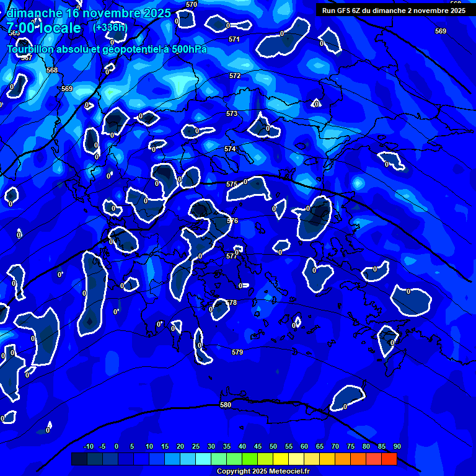The width and height of the screenshot is (476, 476).
Task: Click the red swatch at the legend's right end
Action: pos(389,459)
